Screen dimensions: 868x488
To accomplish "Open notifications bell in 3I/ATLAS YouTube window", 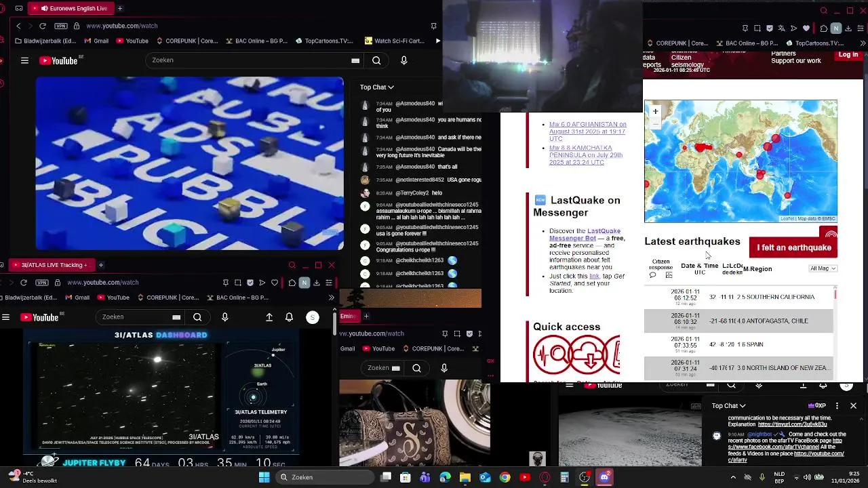I will point(289,317).
